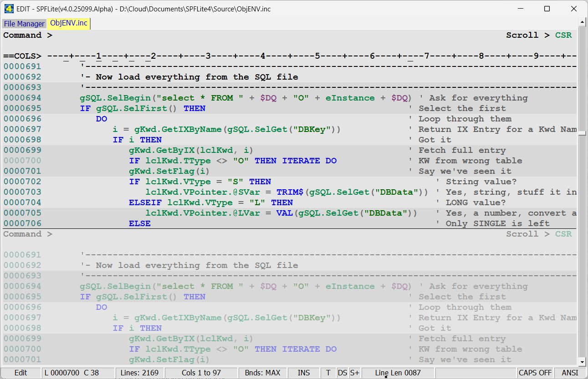Toggle the S+ status bar box
The height and width of the screenshot is (379, 588).
click(x=355, y=373)
